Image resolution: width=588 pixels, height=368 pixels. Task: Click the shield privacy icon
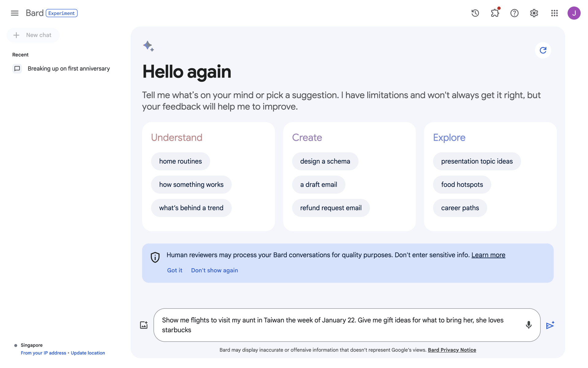coord(155,257)
